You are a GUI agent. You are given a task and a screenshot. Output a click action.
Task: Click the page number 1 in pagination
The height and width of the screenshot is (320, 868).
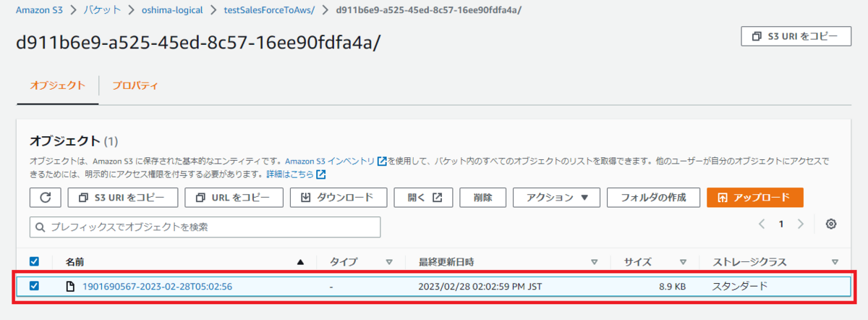point(781,224)
